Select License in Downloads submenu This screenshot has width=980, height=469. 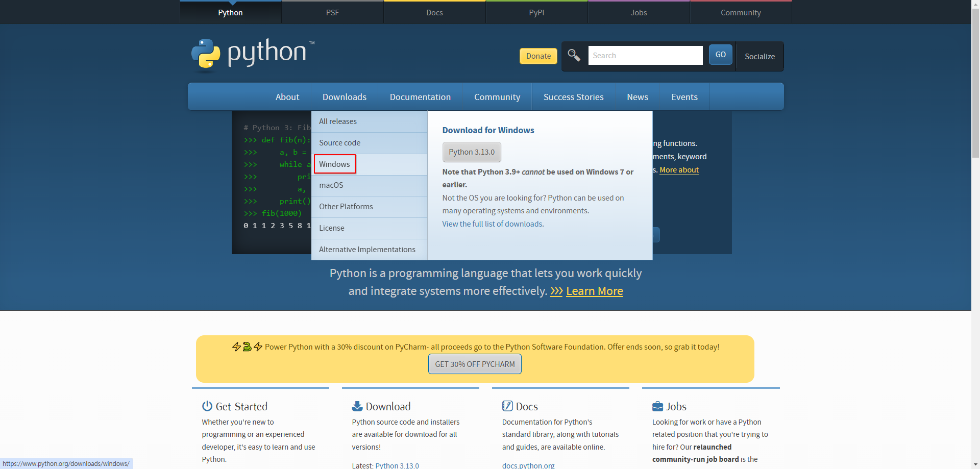(370, 228)
